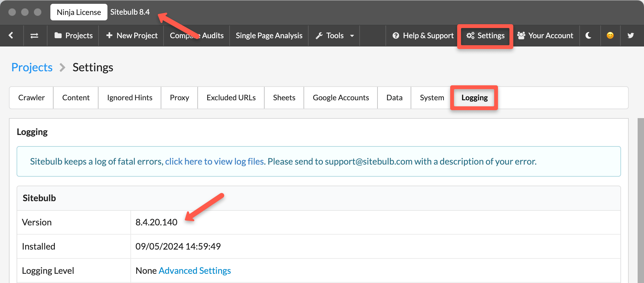Image resolution: width=644 pixels, height=283 pixels.
Task: Click the Logging Level row label
Action: [48, 271]
